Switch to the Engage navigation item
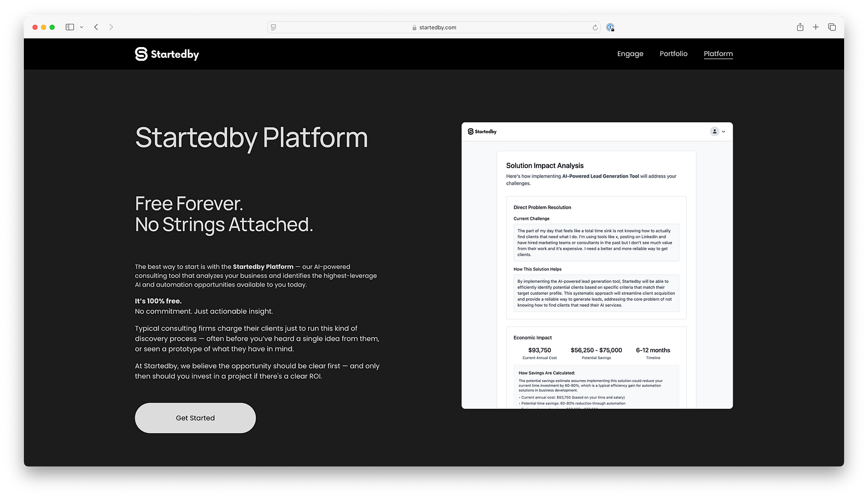 point(630,54)
